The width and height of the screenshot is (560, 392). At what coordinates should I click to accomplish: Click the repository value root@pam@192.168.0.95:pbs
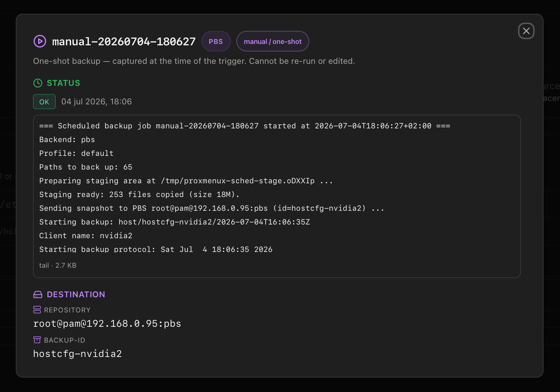click(107, 324)
